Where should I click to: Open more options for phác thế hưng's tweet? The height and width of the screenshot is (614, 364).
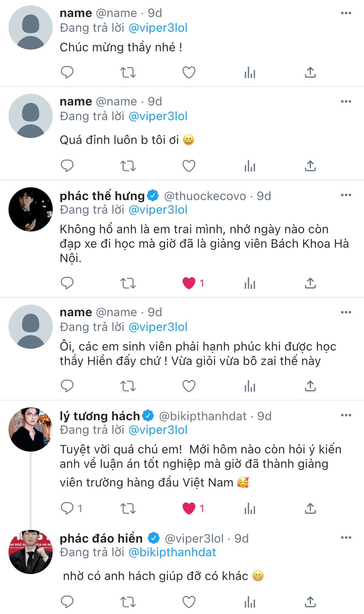(346, 195)
